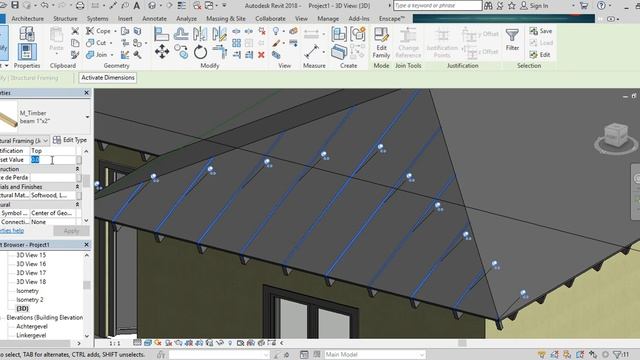Open the Annotate ribbon tab

point(154,19)
